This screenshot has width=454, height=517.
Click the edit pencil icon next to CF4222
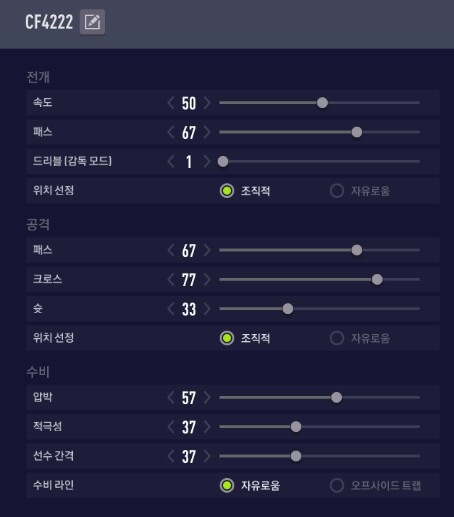(x=92, y=22)
